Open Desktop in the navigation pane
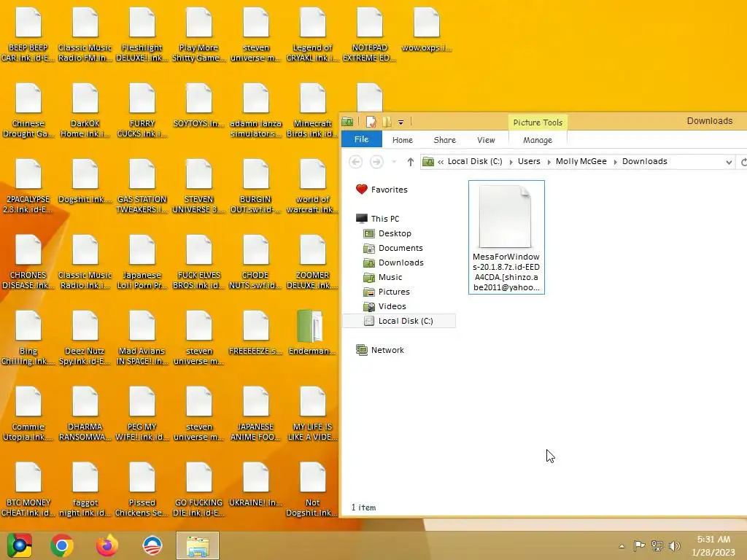The image size is (747, 560). (387, 233)
